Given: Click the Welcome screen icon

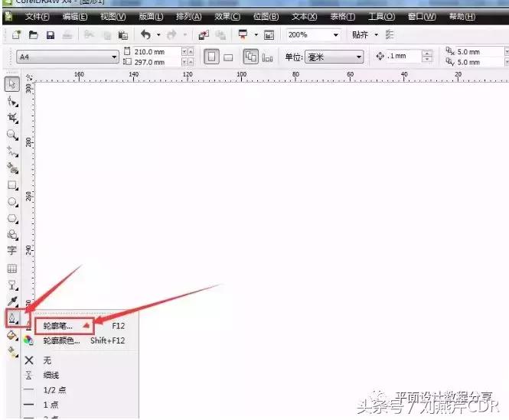Looking at the screenshot, I should tap(269, 34).
